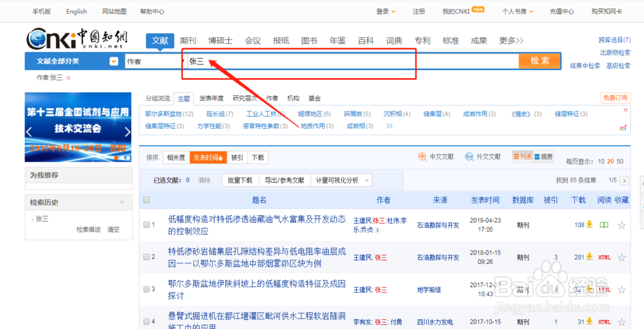The width and height of the screenshot is (644, 329).
Task: Expand 更多>> database categories
Action: click(511, 41)
